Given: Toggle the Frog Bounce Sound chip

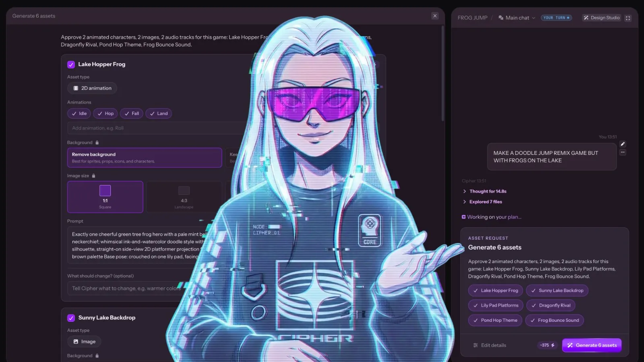Looking at the screenshot, I should 554,320.
